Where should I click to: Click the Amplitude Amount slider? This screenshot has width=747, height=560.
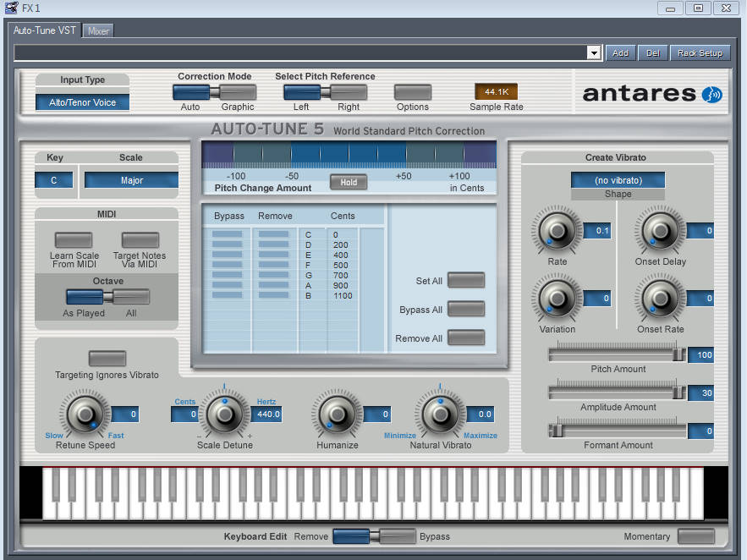pos(618,393)
